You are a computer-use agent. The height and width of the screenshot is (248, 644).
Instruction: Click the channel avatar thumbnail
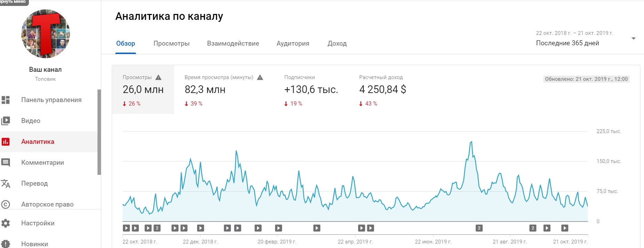click(x=46, y=34)
